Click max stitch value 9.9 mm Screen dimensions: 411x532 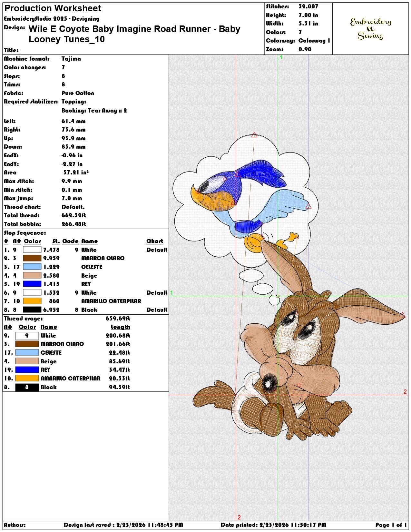(72, 181)
